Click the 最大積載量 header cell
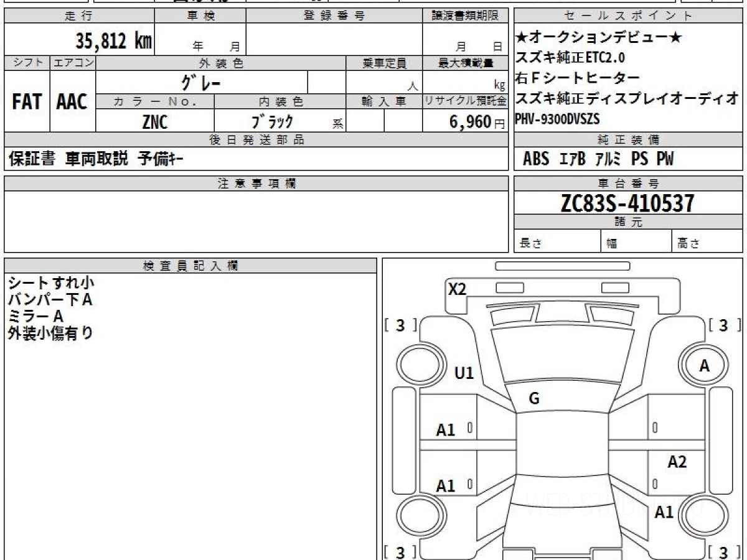The height and width of the screenshot is (560, 747). 465,63
